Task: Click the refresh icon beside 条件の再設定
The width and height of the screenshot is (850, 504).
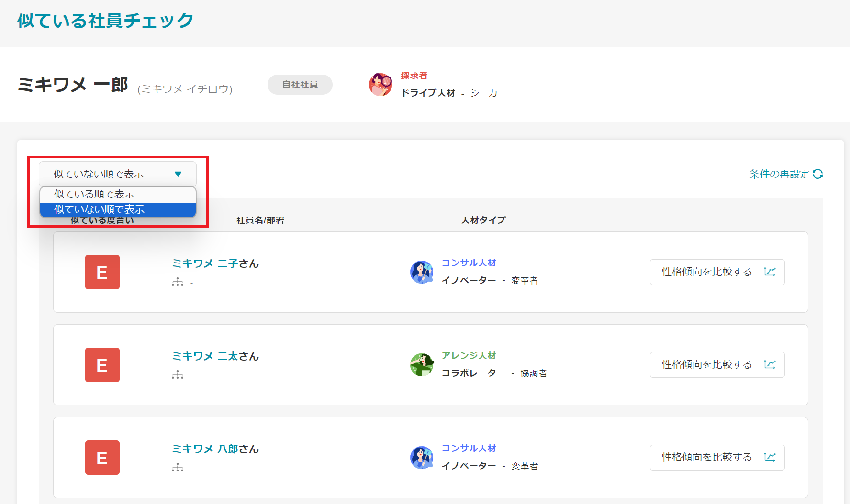Action: [x=819, y=174]
